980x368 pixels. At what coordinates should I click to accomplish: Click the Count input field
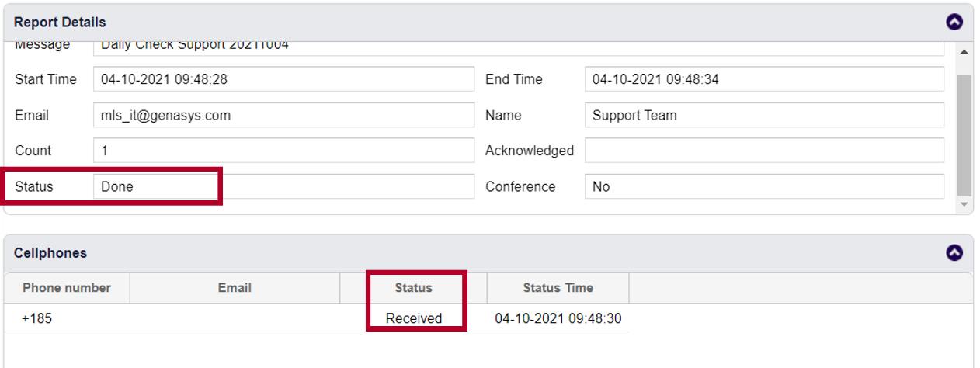tap(283, 151)
